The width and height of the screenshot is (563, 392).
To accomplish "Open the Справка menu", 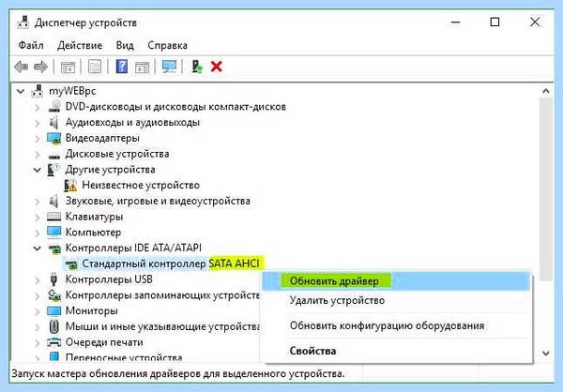I will (x=167, y=45).
